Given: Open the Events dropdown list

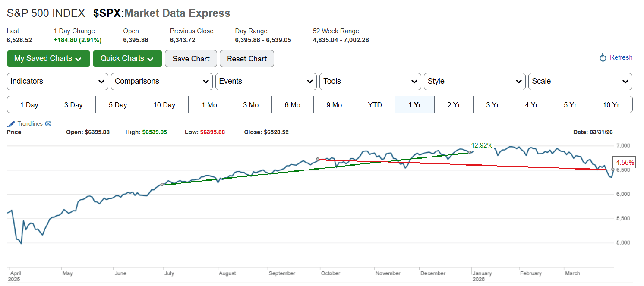Looking at the screenshot, I should click(x=266, y=82).
